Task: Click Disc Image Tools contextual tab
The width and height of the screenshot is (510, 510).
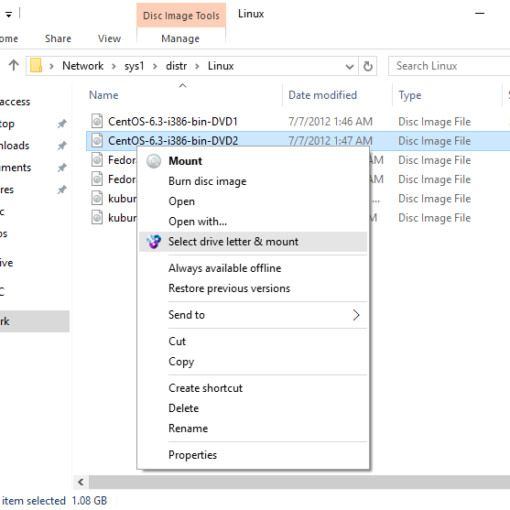Action: (x=181, y=15)
